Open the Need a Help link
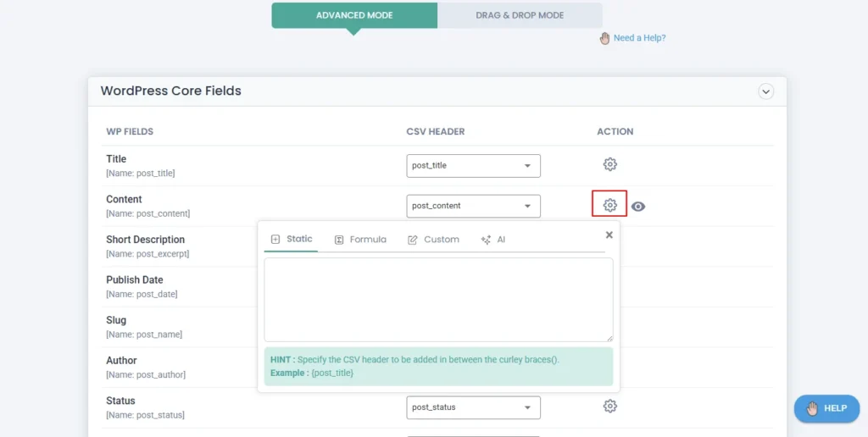The image size is (868, 437). click(x=639, y=38)
